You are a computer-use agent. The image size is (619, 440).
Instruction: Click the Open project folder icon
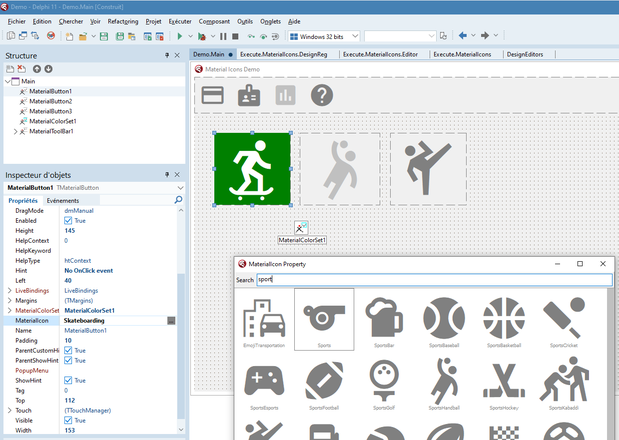(83, 36)
